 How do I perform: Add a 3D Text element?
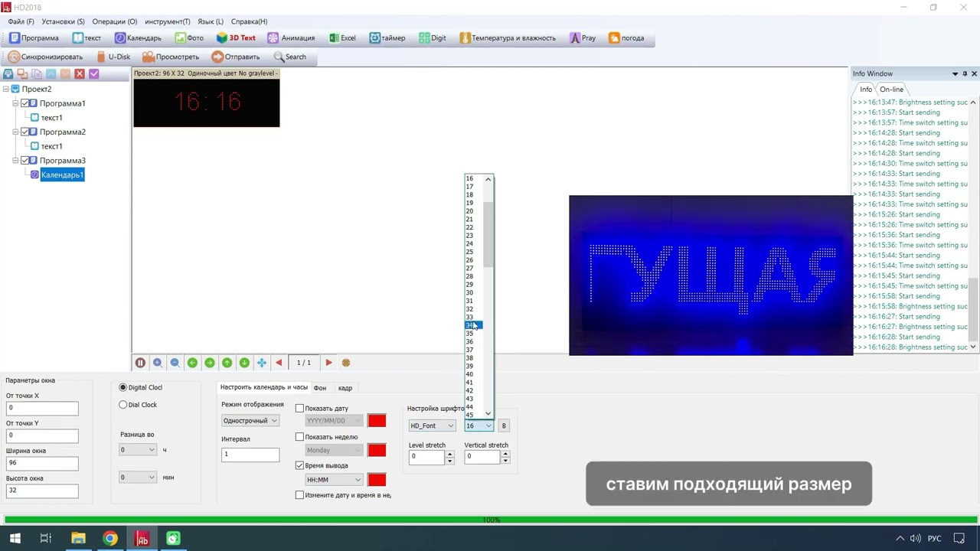click(x=236, y=37)
